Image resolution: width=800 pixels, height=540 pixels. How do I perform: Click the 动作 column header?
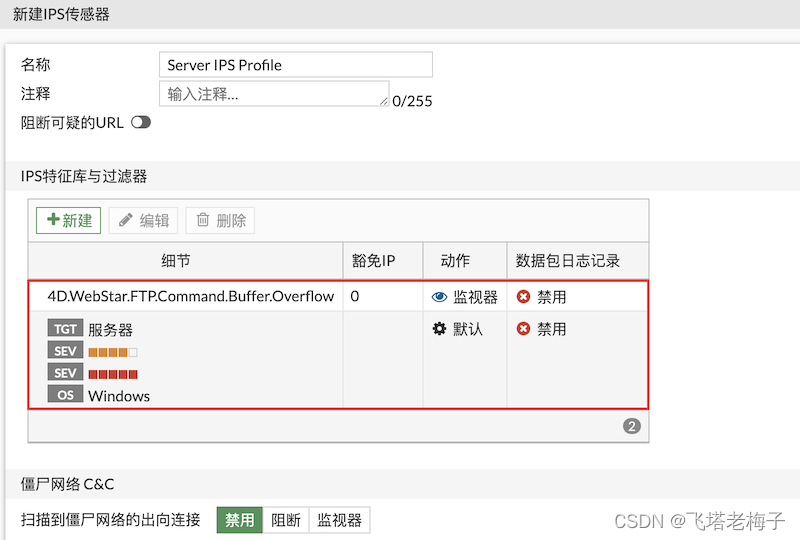(465, 261)
